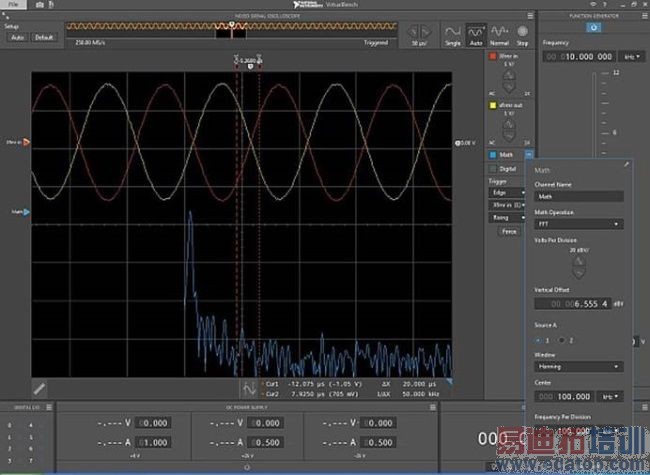The width and height of the screenshot is (650, 475).
Task: Click the camera screenshot icon in title bar
Action: [39, 5]
